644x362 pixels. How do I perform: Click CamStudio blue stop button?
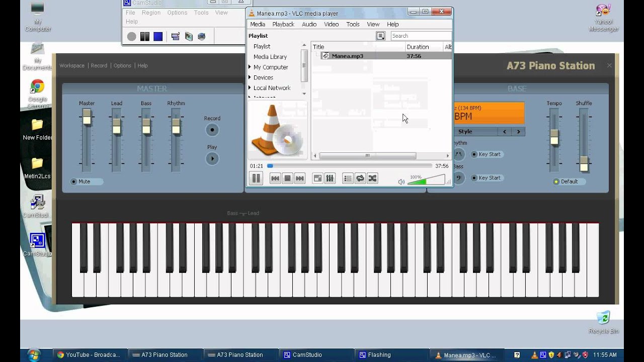[x=158, y=36]
